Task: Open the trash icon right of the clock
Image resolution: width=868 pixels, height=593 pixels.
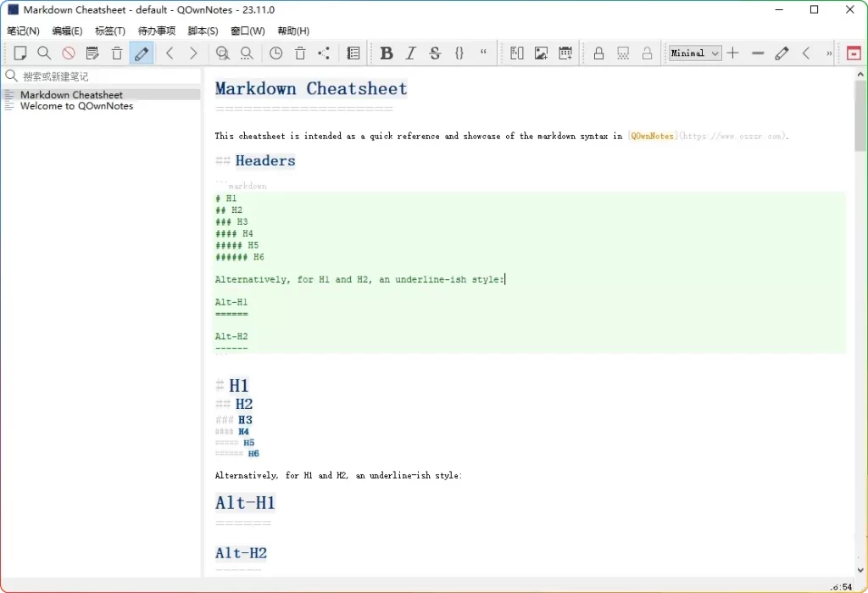Action: coord(300,53)
